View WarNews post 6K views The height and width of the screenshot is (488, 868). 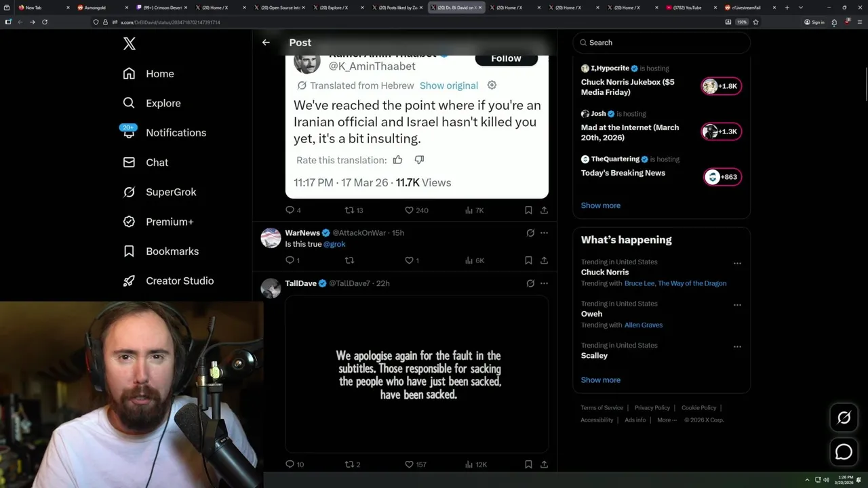[x=474, y=260]
